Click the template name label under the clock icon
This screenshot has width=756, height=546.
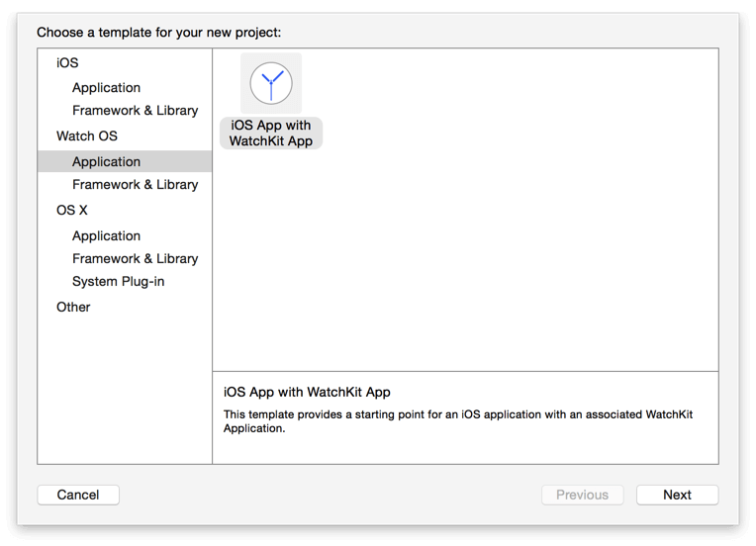coord(271,134)
